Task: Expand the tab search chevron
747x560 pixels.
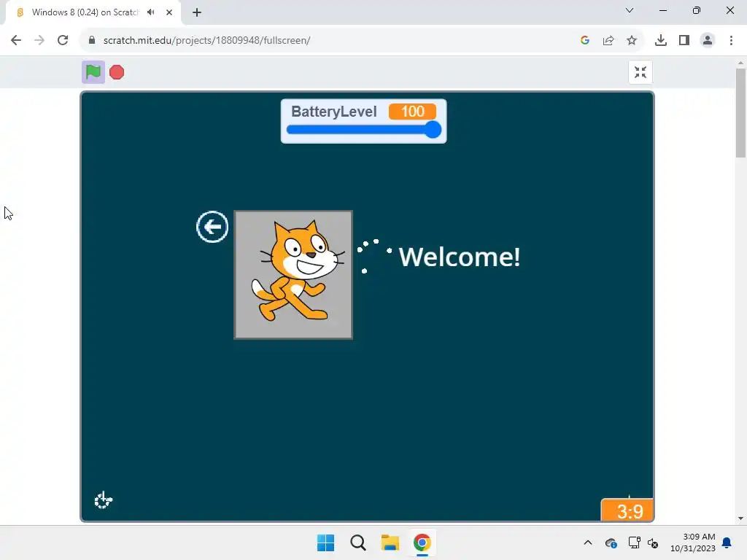Action: tap(630, 10)
